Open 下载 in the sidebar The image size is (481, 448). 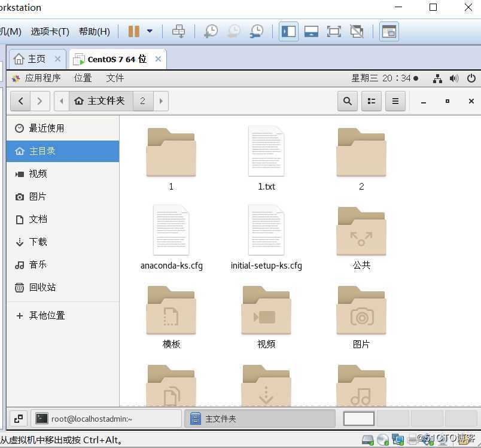63,242
